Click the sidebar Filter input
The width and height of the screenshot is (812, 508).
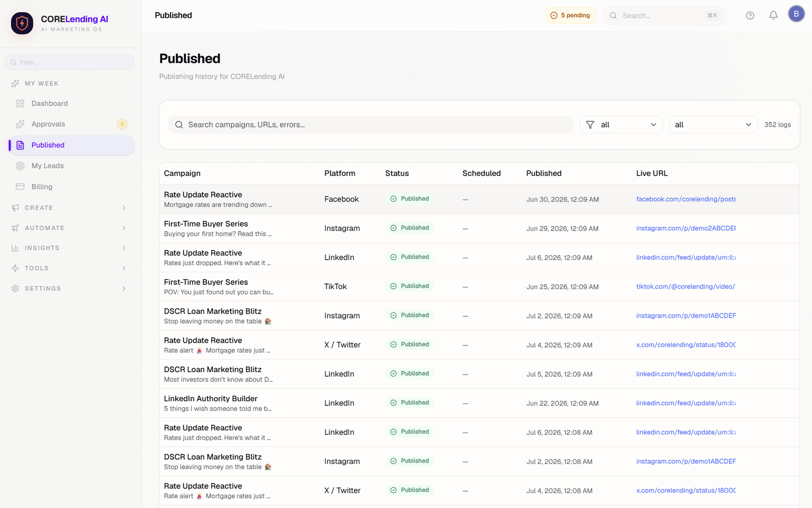tap(70, 62)
